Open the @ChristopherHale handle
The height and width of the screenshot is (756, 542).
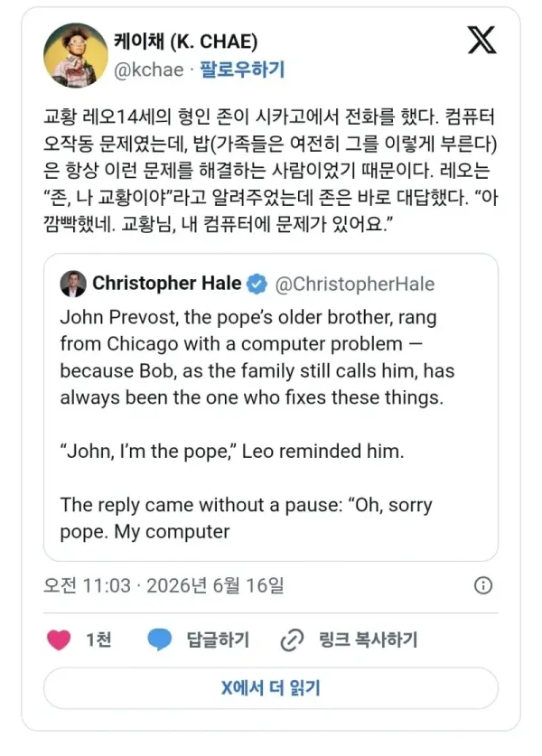[x=354, y=284]
